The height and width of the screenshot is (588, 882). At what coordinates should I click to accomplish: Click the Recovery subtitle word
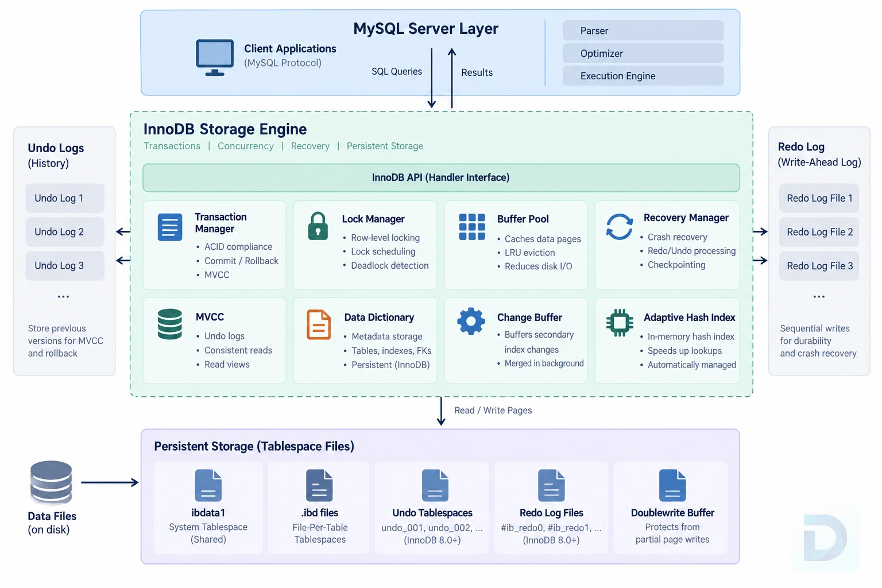(x=310, y=146)
